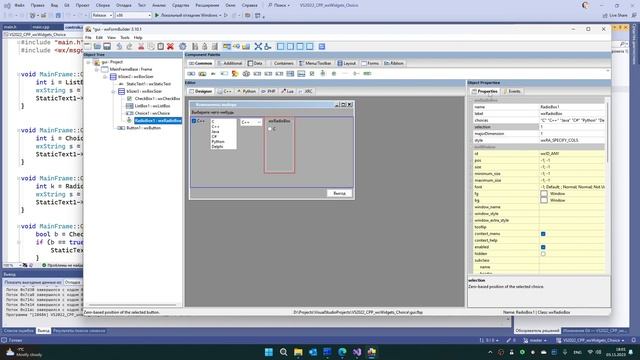Screen dimensions: 640x360
Task: Select CheckBox1 : wxCheckBox in Object Tree
Action: (157, 99)
